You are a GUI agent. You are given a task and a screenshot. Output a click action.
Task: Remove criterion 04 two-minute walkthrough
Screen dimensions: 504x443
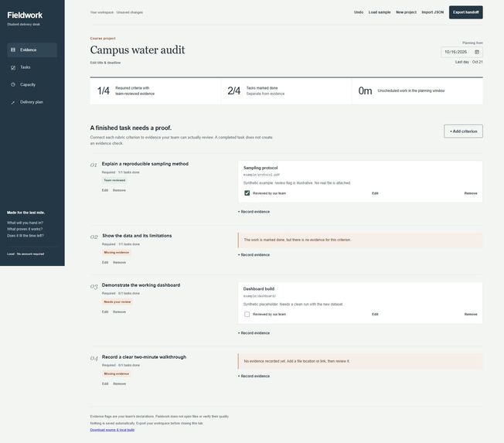pos(119,383)
